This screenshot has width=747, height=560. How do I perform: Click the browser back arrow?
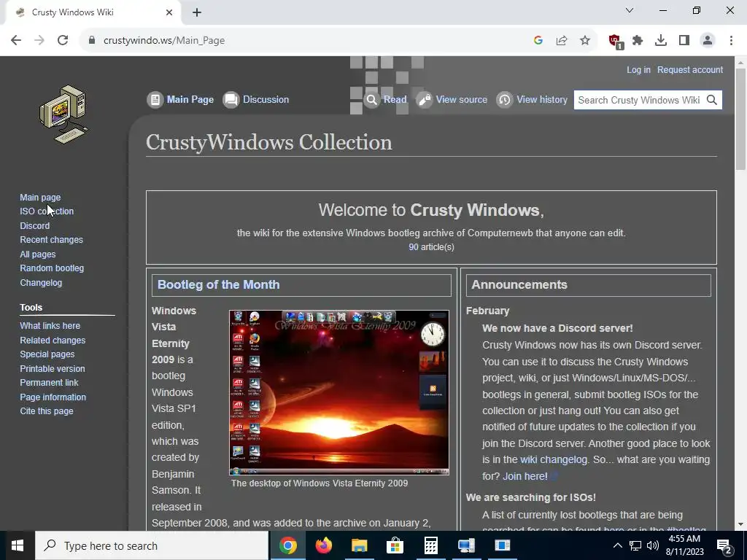click(16, 41)
